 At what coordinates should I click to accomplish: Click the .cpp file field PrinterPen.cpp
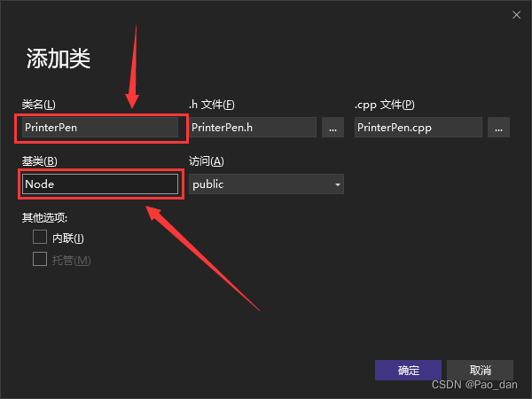419,128
